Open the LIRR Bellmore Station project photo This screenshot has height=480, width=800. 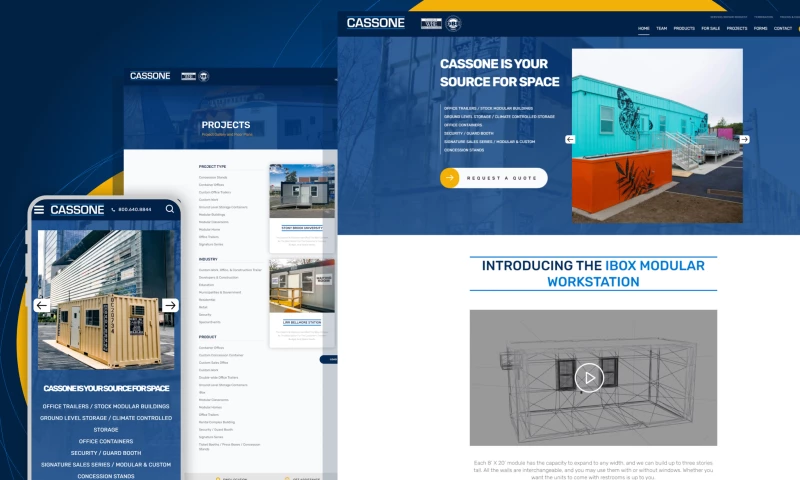[x=302, y=286]
